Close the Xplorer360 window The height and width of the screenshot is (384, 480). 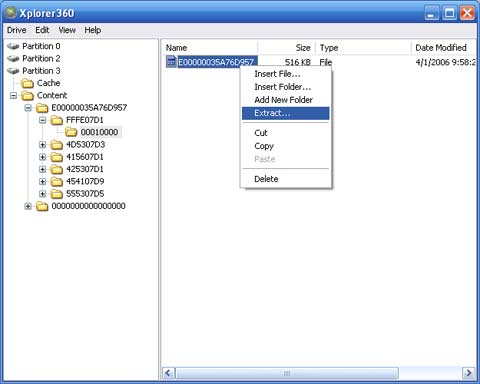click(467, 13)
